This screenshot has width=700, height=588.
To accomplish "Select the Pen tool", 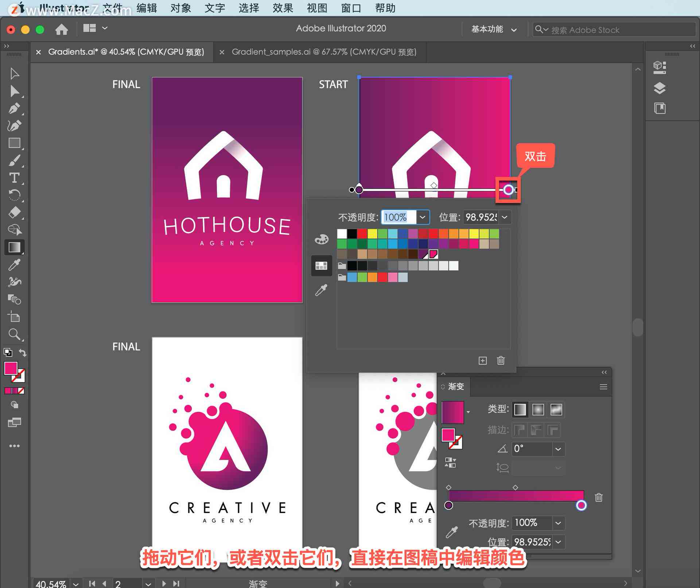I will pos(15,109).
